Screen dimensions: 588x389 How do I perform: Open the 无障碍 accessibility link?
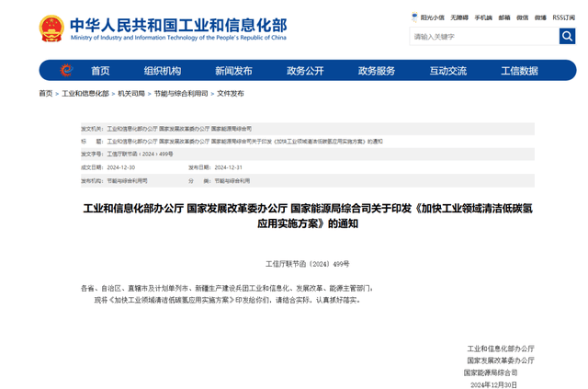[459, 17]
